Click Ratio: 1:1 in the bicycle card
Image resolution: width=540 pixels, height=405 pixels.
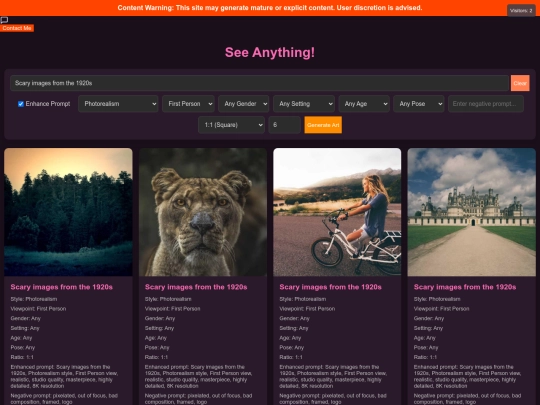[291, 357]
